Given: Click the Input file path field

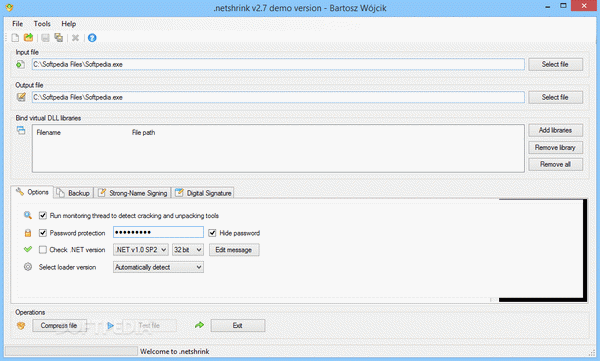Looking at the screenshot, I should click(278, 64).
